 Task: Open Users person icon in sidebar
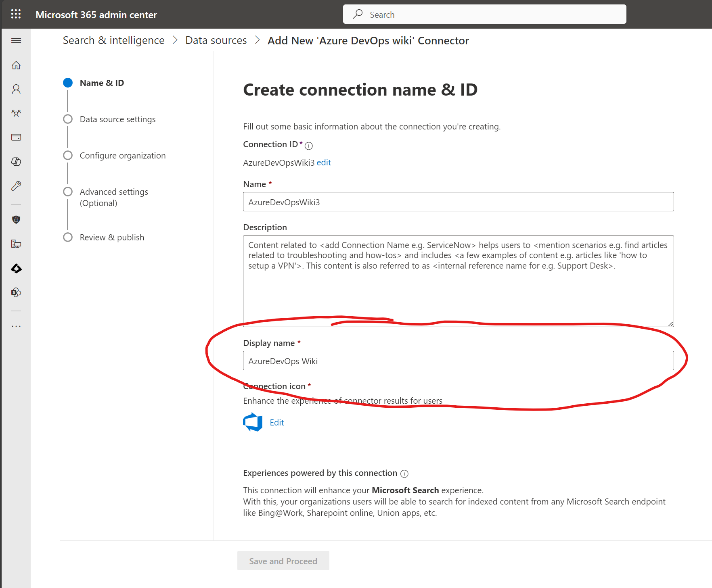point(16,89)
